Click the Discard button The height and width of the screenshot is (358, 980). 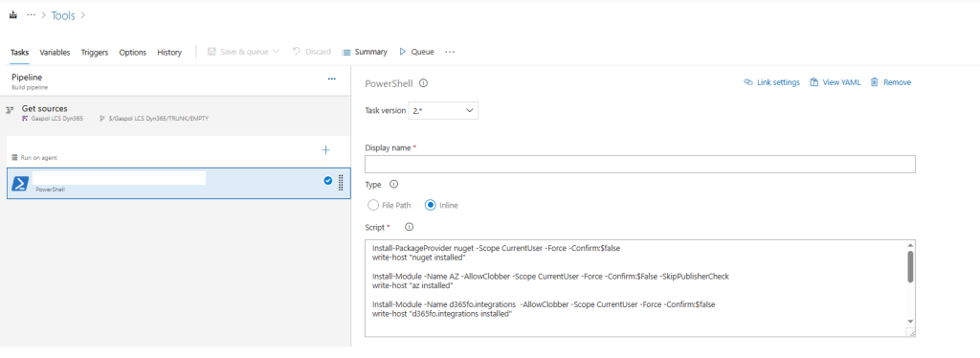[x=312, y=52]
